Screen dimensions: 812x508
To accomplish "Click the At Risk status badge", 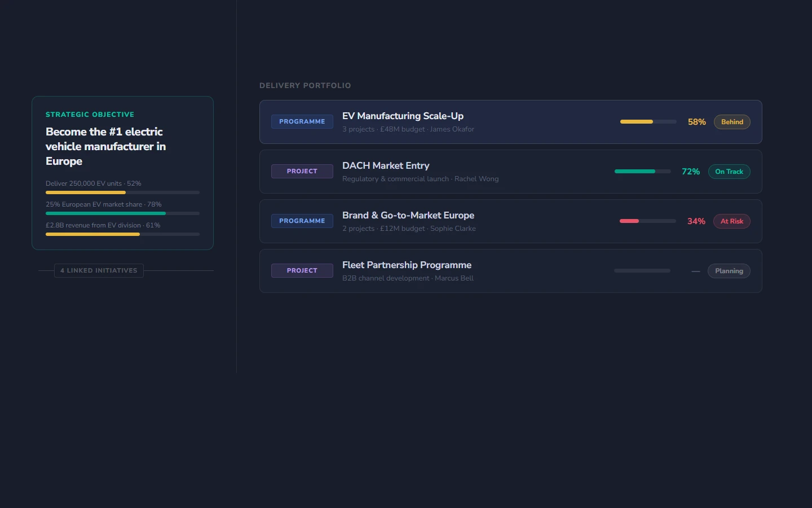I will click(x=731, y=221).
